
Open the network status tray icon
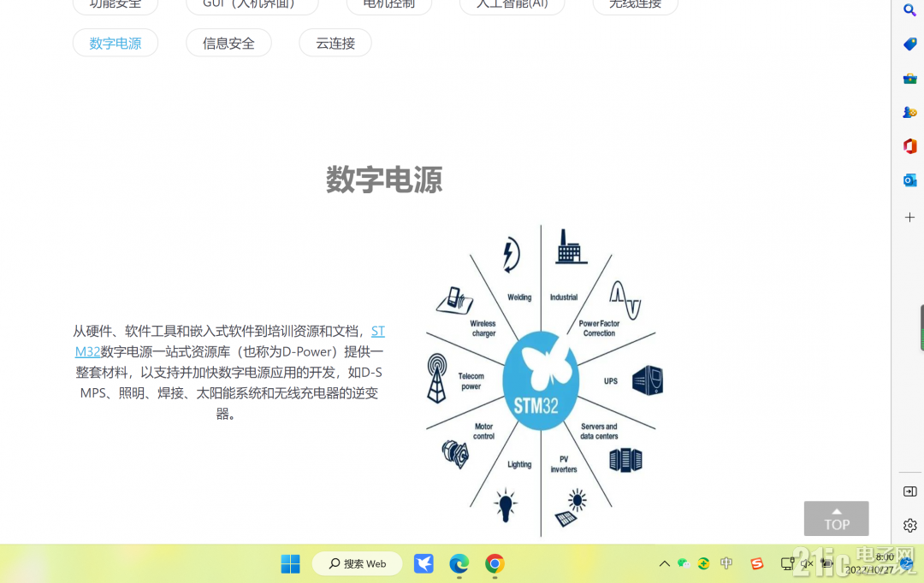[x=787, y=563]
